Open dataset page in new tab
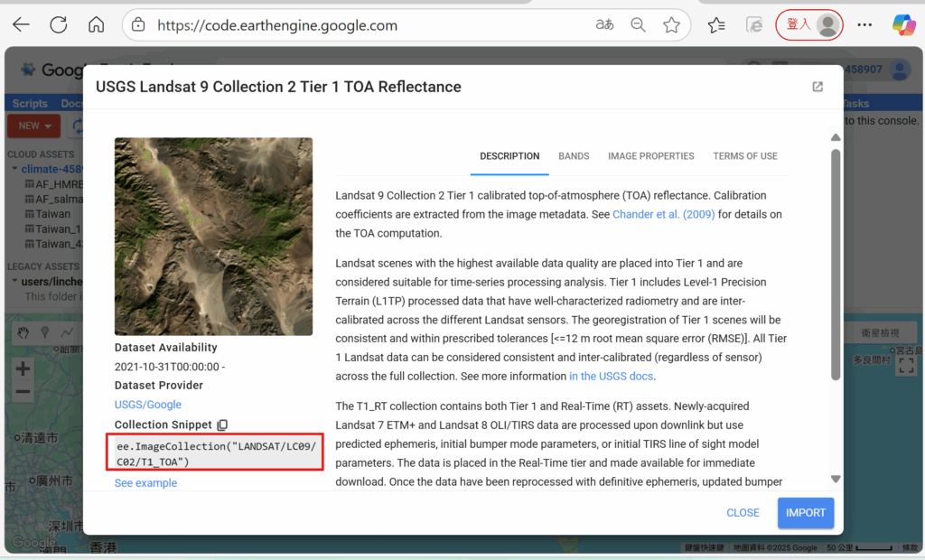 pos(818,87)
